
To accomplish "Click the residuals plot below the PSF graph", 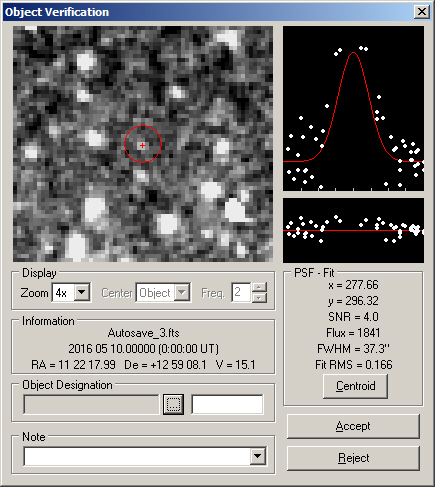I will coord(353,230).
